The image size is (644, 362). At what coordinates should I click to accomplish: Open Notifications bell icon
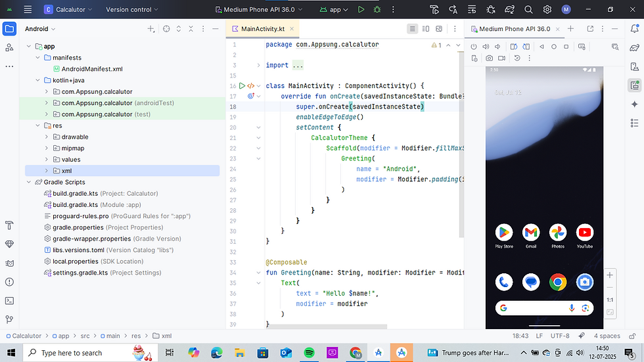pos(635,29)
